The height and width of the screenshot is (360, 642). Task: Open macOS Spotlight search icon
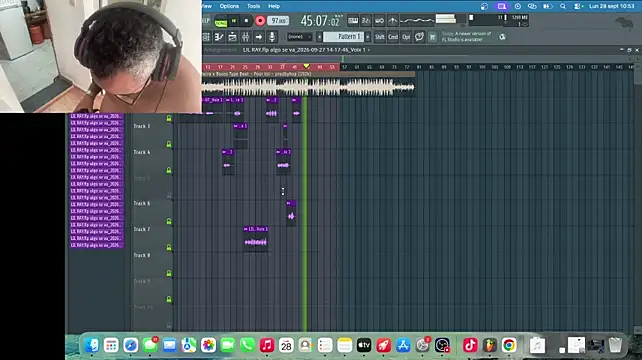563,6
